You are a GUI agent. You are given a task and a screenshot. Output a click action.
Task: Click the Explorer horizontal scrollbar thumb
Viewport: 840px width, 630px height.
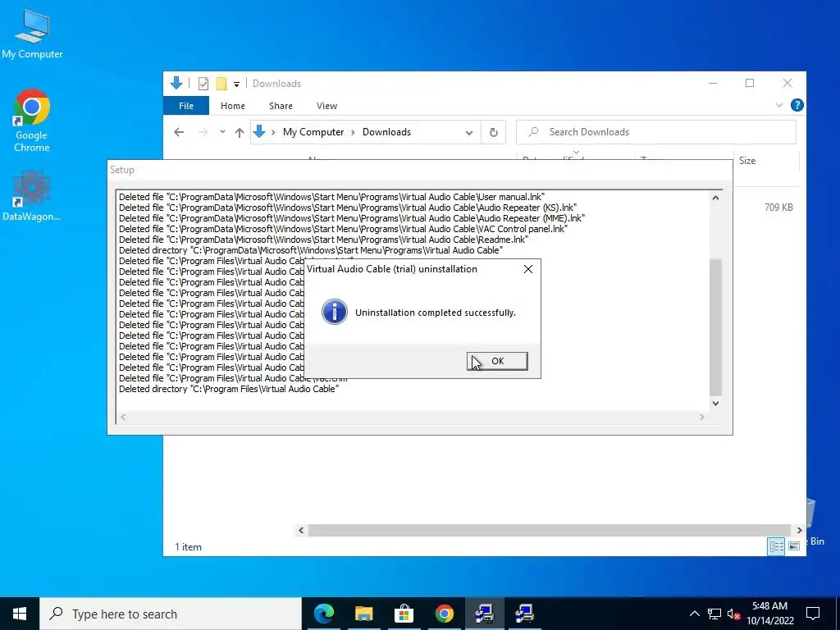coord(549,531)
